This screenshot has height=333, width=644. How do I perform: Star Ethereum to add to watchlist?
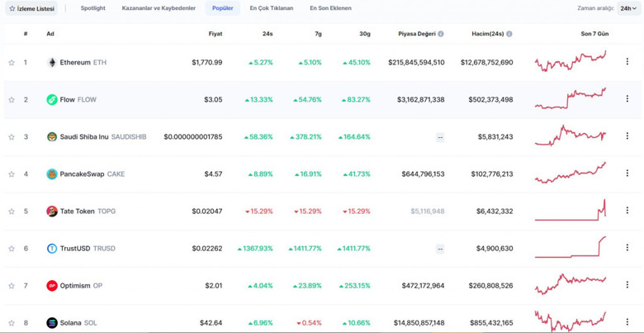point(12,63)
